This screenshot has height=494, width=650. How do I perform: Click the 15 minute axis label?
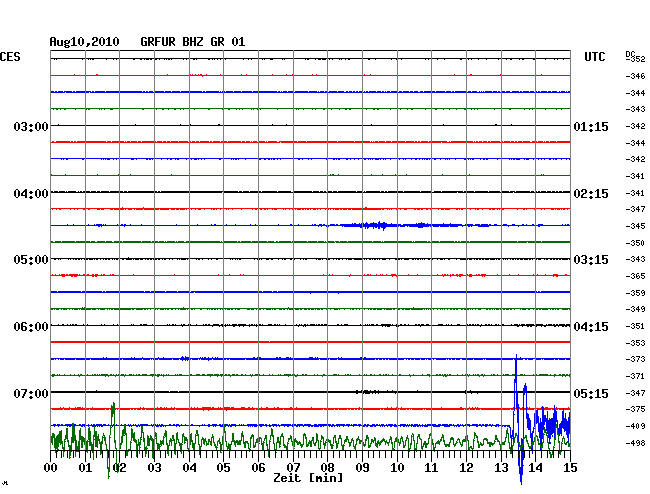click(x=570, y=467)
